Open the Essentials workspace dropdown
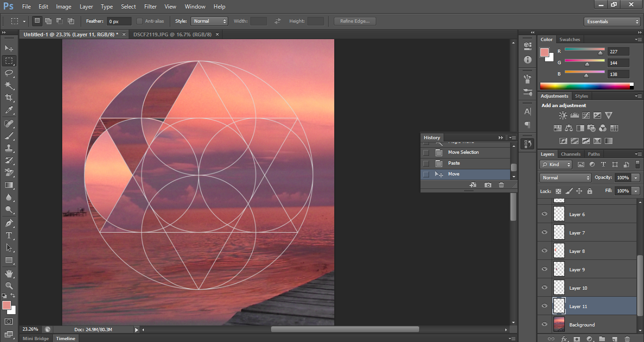 pos(612,22)
